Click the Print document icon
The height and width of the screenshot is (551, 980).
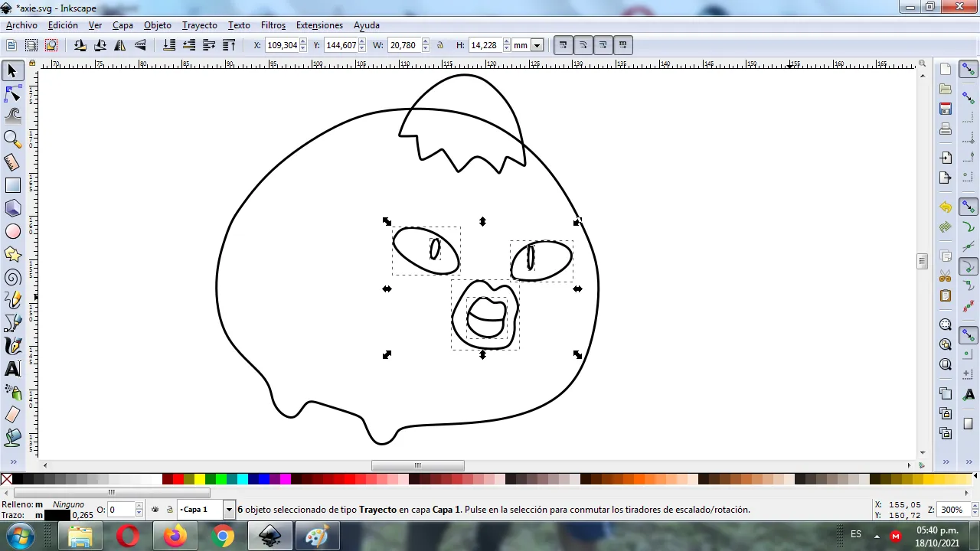pyautogui.click(x=946, y=129)
